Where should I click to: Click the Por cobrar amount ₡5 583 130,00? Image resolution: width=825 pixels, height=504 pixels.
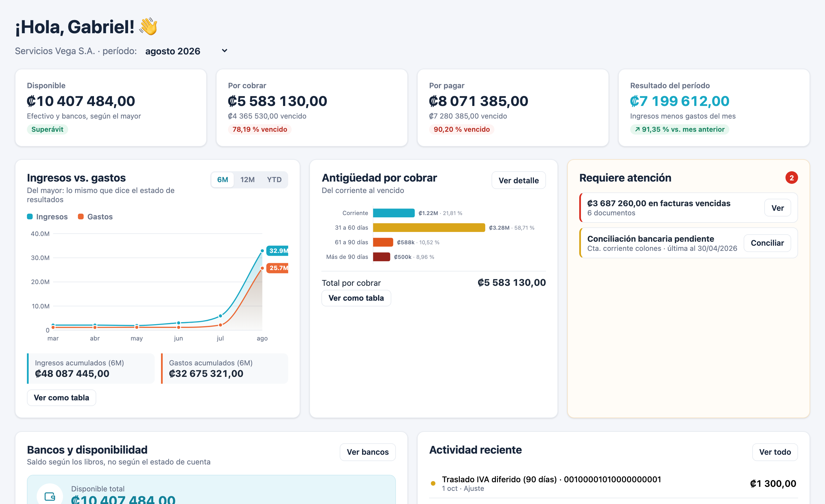pos(278,101)
